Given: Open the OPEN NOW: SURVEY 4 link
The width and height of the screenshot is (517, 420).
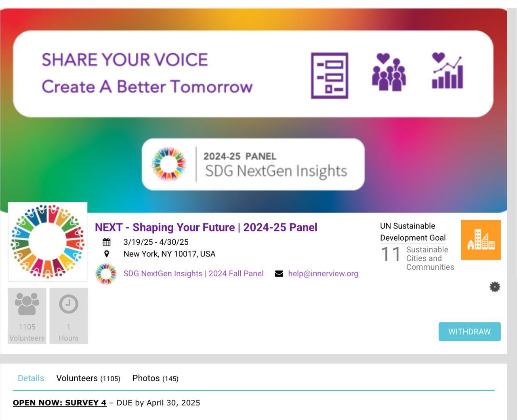Looking at the screenshot, I should (x=59, y=403).
